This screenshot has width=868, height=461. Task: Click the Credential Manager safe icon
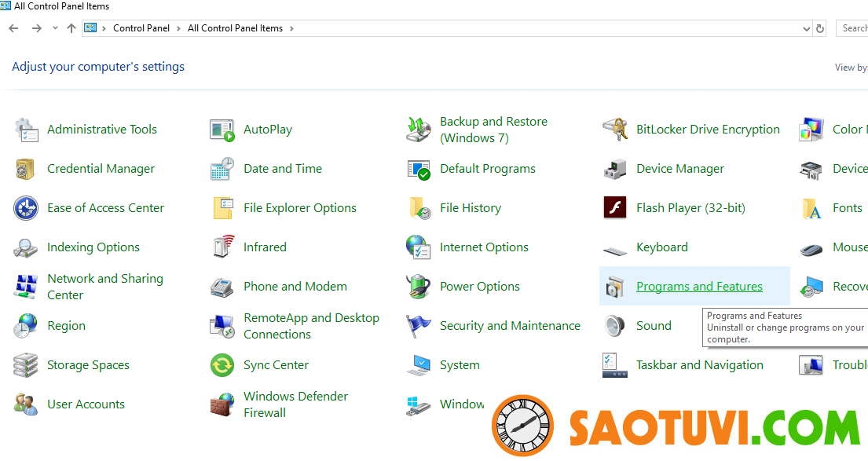[x=26, y=170]
